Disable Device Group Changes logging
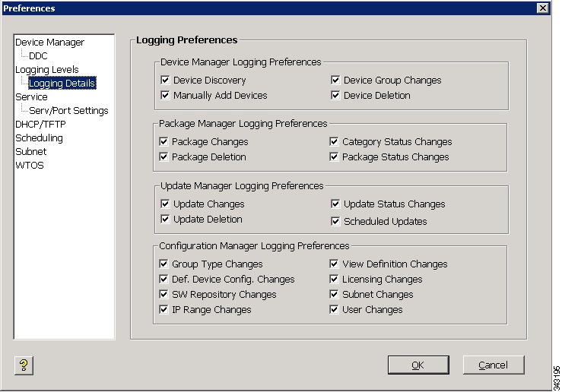 point(335,80)
